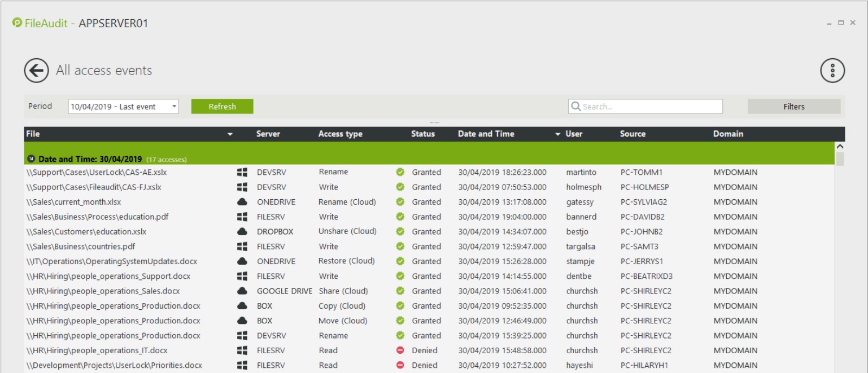Click the cloud icon for GOOGLE DRIVE row
Screen dimensions: 868x373
242,291
